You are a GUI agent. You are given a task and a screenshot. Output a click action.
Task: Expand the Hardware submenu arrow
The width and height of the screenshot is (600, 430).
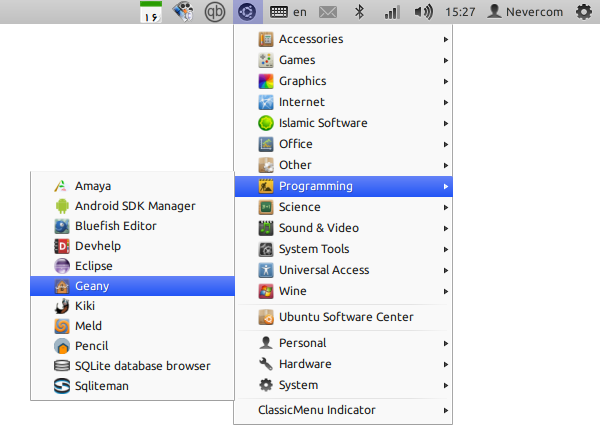[x=446, y=365]
